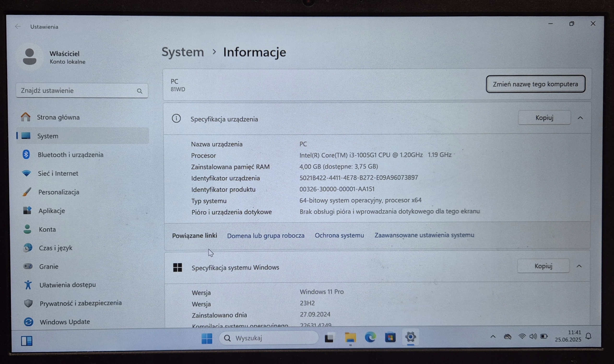Go to System in the breadcrumb
614x364 pixels.
(x=183, y=52)
